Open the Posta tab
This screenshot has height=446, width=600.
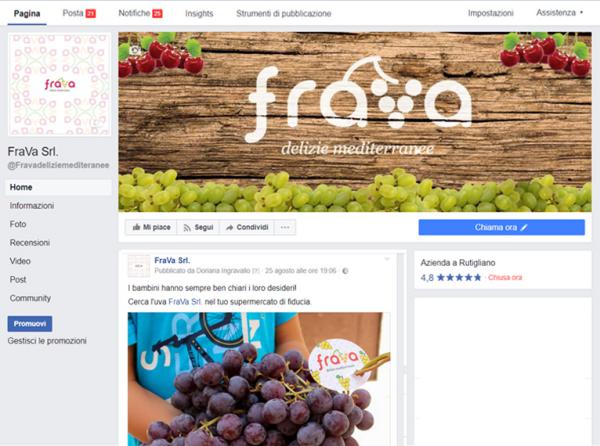79,13
